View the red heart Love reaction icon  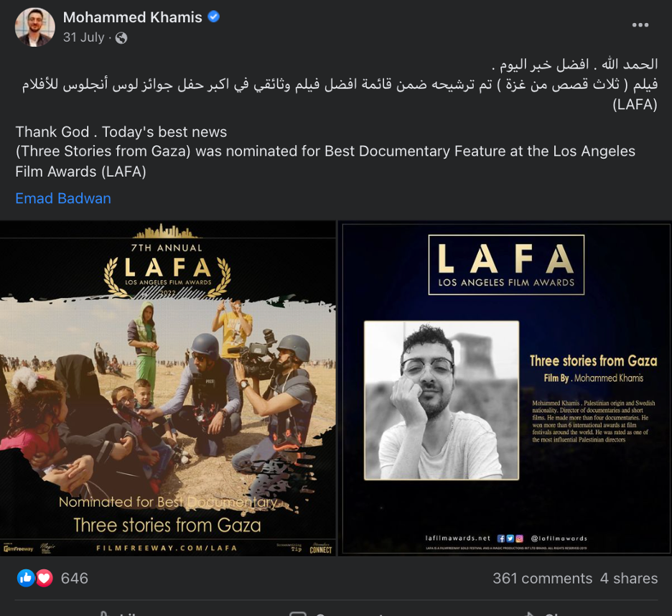click(44, 578)
